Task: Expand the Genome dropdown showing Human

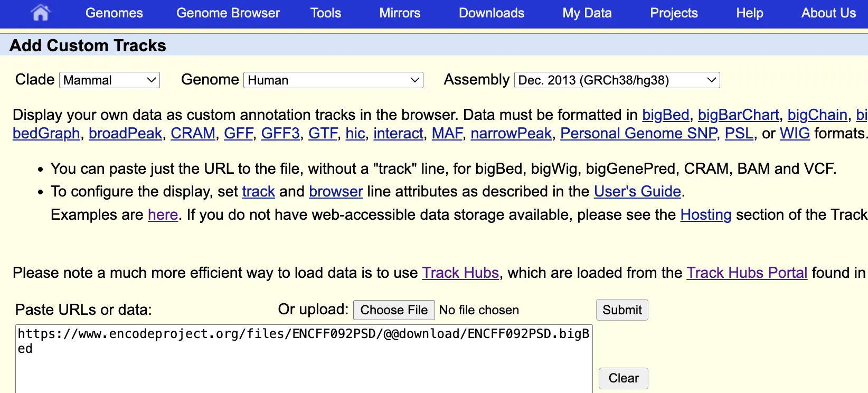Action: point(333,80)
